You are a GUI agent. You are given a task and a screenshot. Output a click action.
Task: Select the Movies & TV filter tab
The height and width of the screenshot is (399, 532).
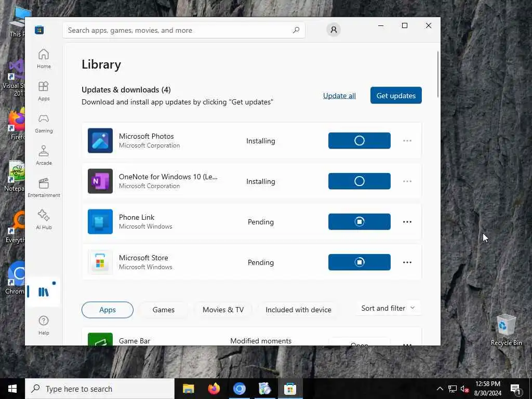[x=223, y=310]
